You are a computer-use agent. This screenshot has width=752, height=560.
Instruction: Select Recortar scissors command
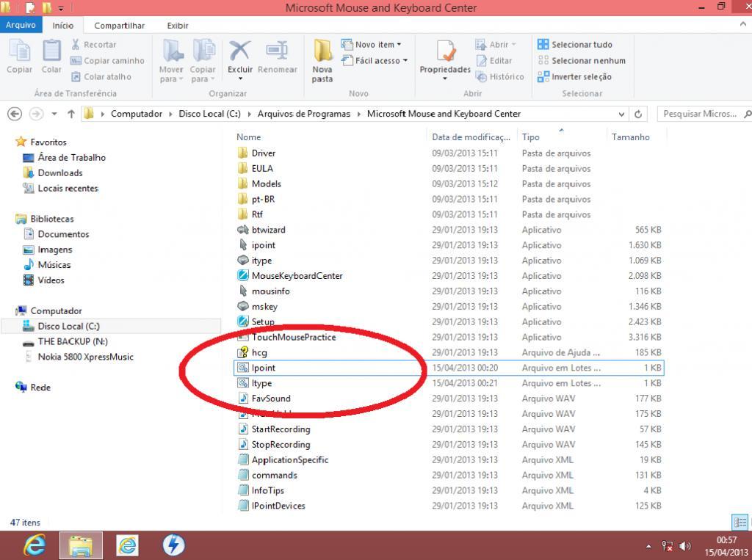(94, 45)
